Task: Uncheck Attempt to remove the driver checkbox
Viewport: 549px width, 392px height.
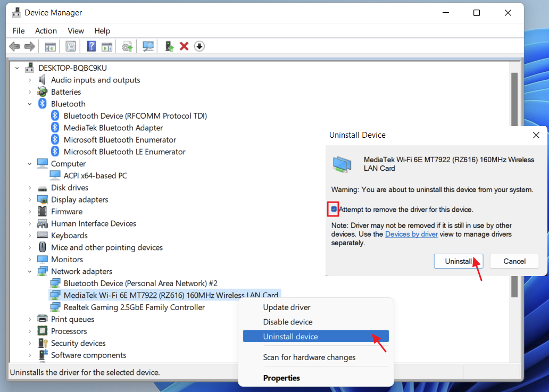Action: 334,210
